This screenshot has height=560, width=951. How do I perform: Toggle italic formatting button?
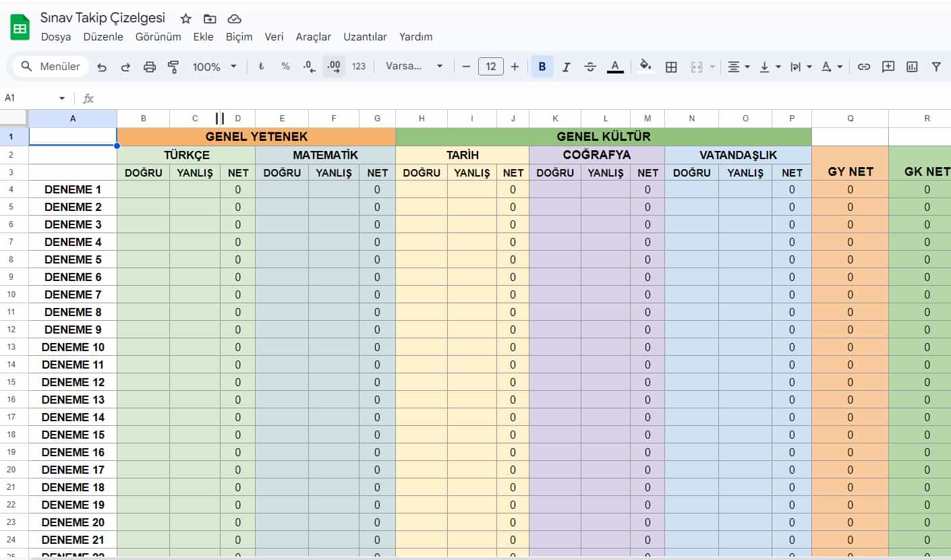[566, 67]
